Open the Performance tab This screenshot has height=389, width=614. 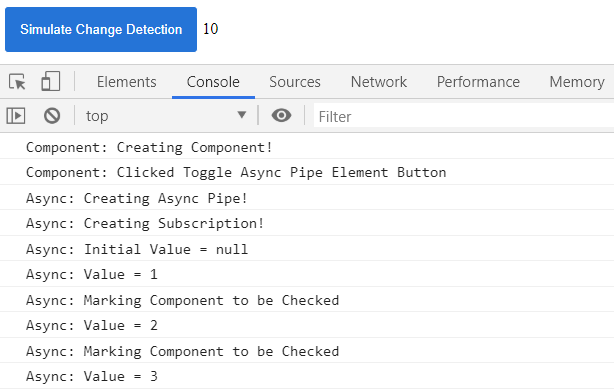coord(478,82)
